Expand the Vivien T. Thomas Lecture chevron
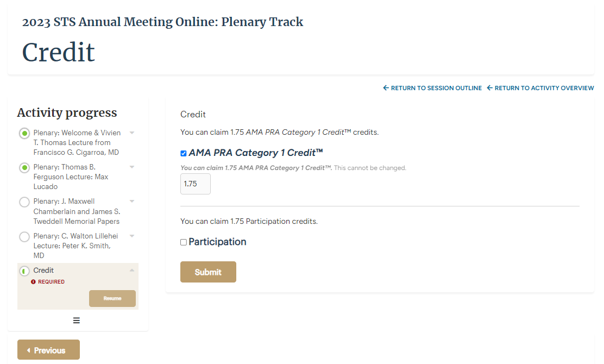The height and width of the screenshot is (364, 604). [131, 133]
